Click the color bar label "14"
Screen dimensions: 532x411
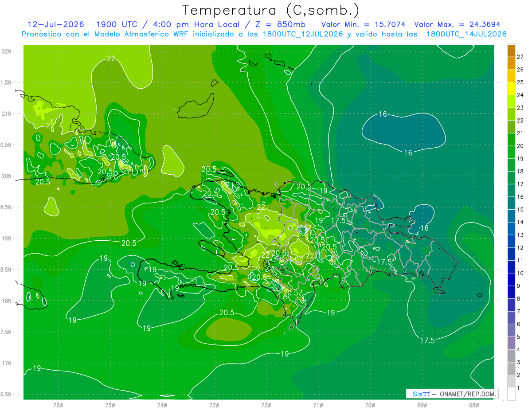coord(520,222)
